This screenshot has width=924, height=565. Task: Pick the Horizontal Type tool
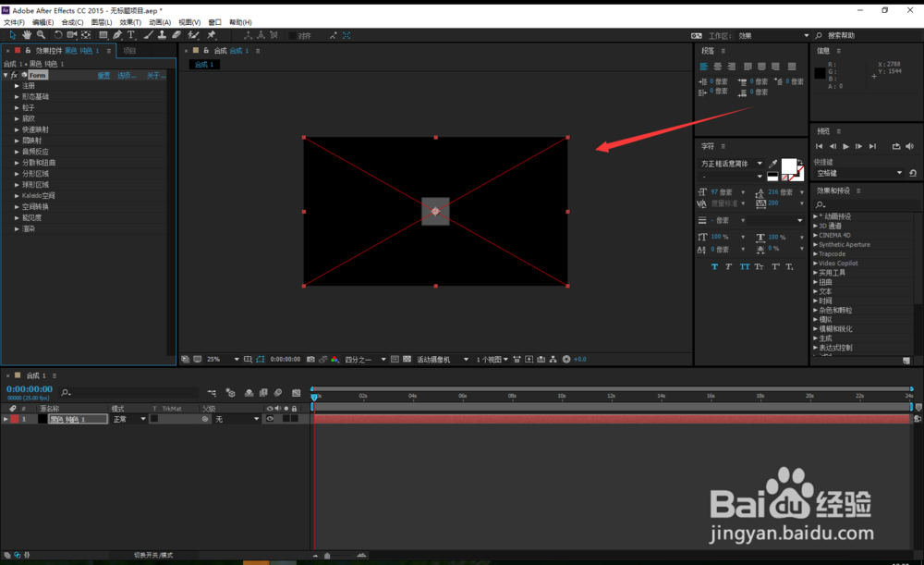[131, 35]
